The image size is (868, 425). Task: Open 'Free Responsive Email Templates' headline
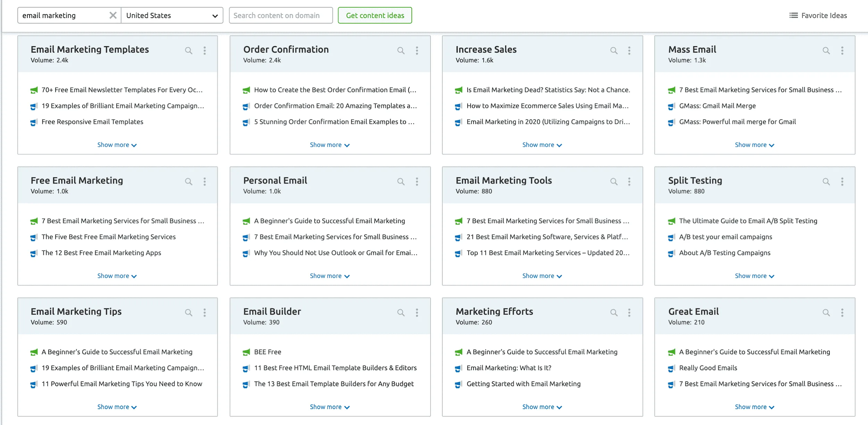click(92, 122)
